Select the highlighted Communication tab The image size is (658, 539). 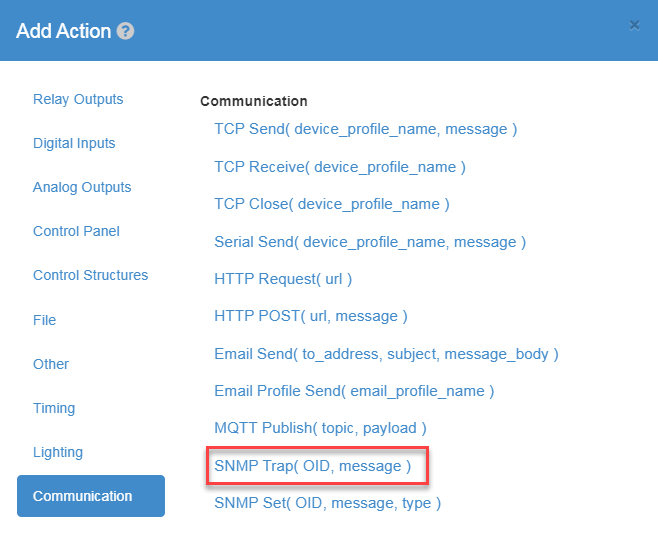tap(91, 496)
